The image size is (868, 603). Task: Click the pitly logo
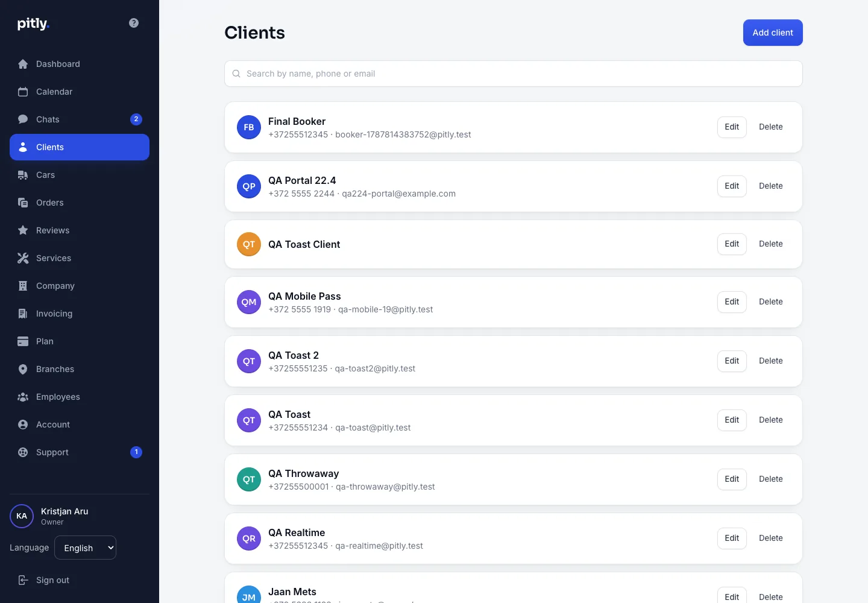(33, 24)
